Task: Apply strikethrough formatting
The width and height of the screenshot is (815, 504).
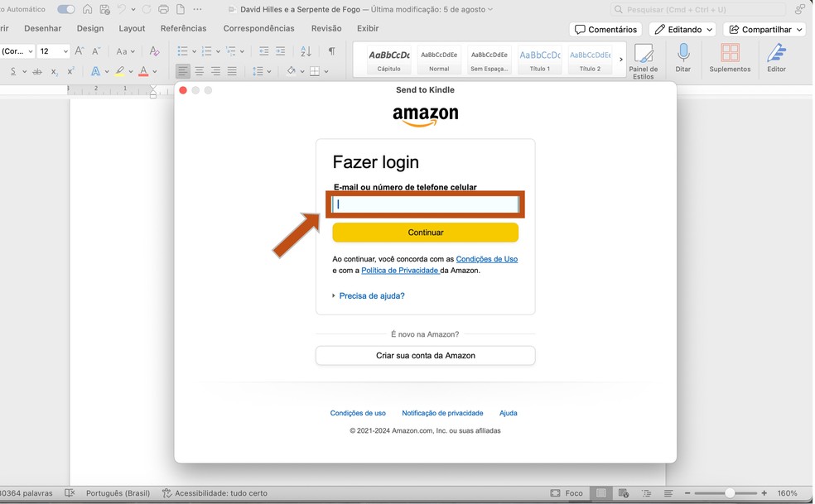Action: click(x=37, y=71)
